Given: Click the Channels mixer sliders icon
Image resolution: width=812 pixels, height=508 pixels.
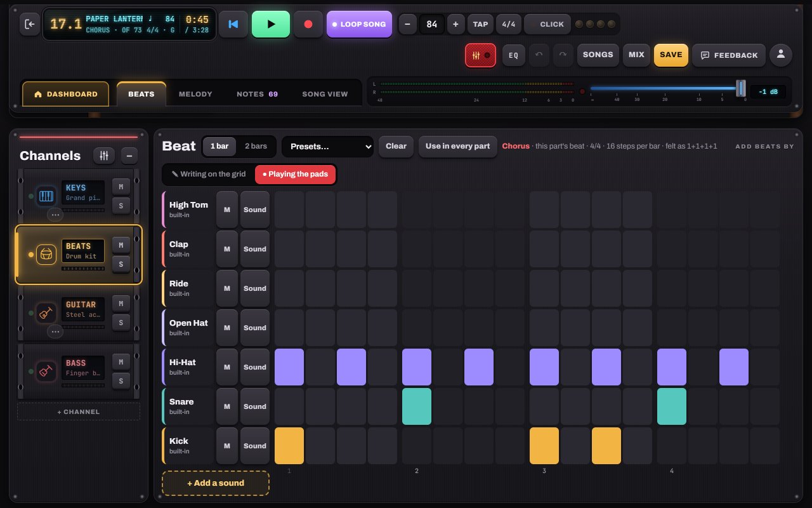Looking at the screenshot, I should click(x=104, y=156).
